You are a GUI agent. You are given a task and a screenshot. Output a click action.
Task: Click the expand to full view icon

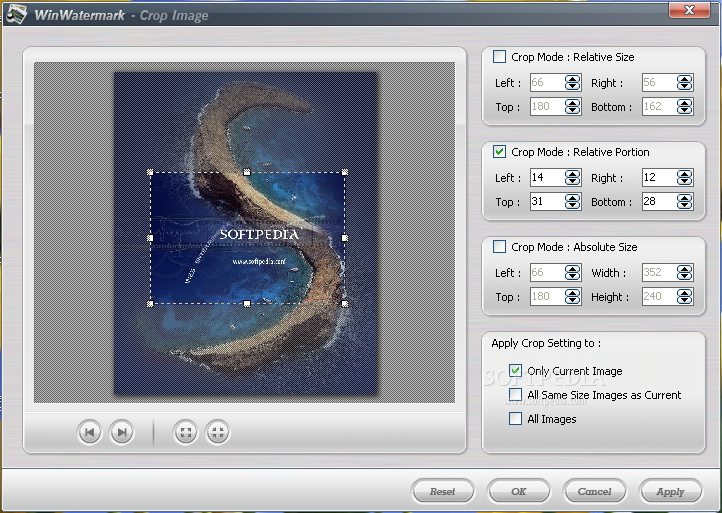(185, 432)
